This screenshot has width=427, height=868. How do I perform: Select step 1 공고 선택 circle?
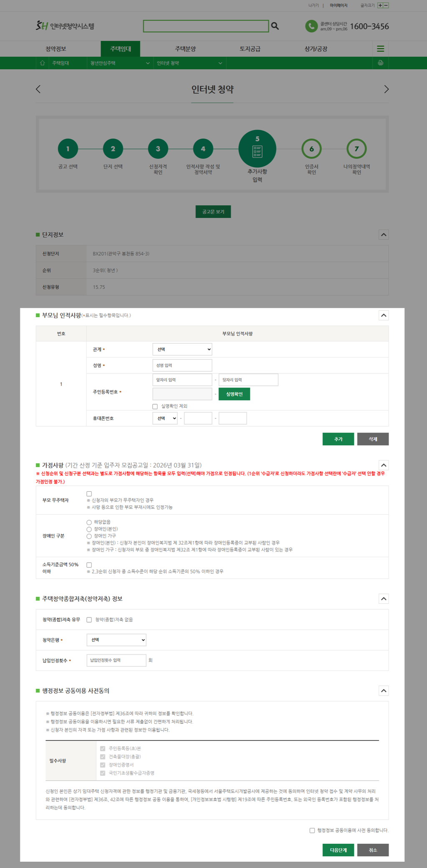click(x=68, y=149)
